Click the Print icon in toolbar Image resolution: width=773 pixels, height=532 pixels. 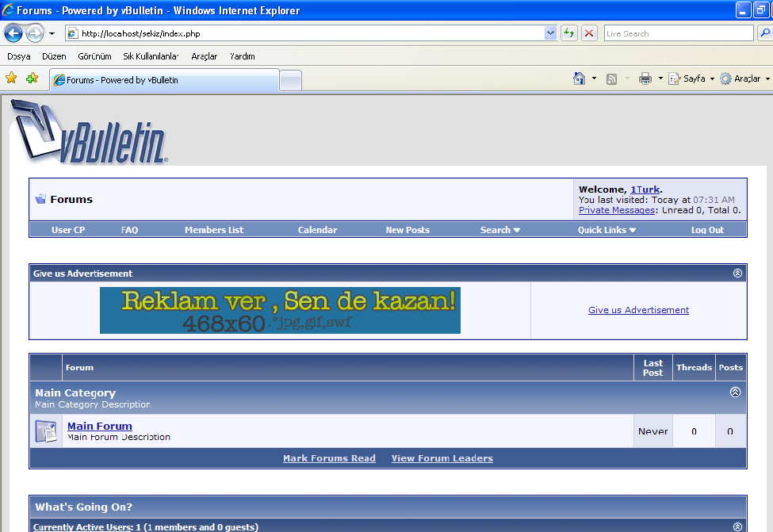pyautogui.click(x=645, y=78)
